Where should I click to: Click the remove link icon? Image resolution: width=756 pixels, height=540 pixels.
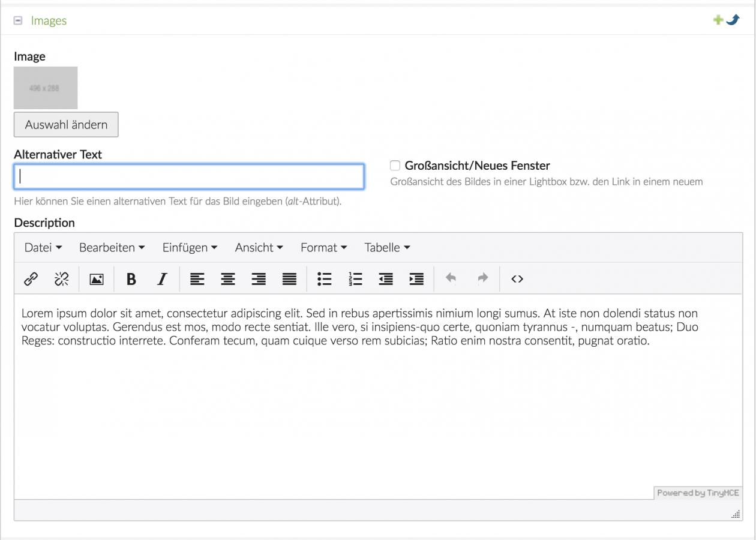click(x=62, y=278)
